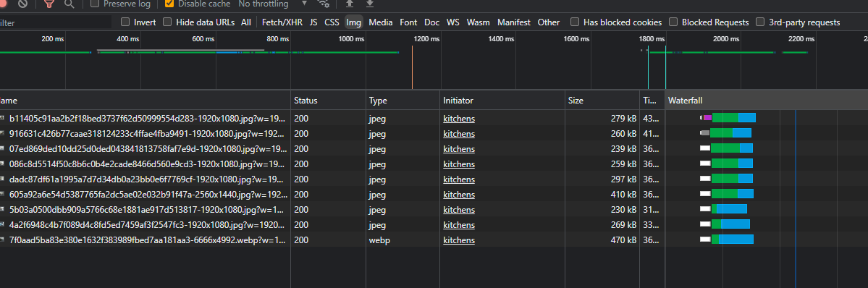Click the orange marker line in timeline overview
The height and width of the screenshot is (288, 868).
tap(413, 67)
